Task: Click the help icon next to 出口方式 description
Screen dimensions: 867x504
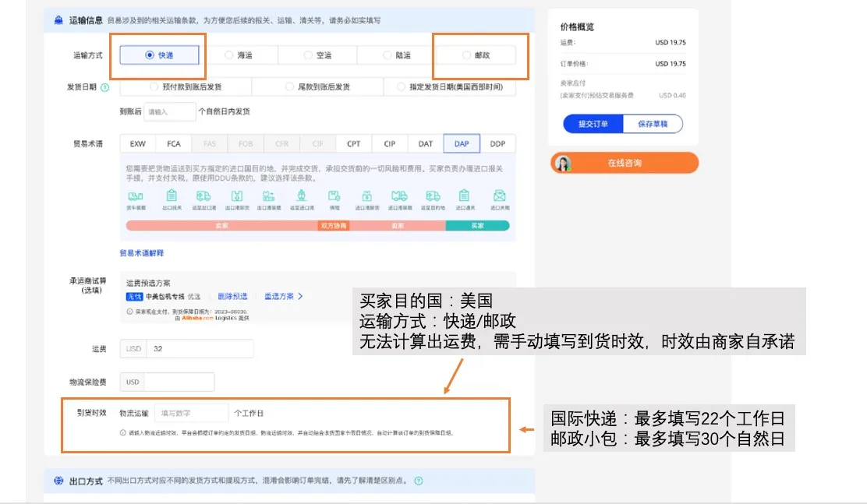Action: coord(419,481)
